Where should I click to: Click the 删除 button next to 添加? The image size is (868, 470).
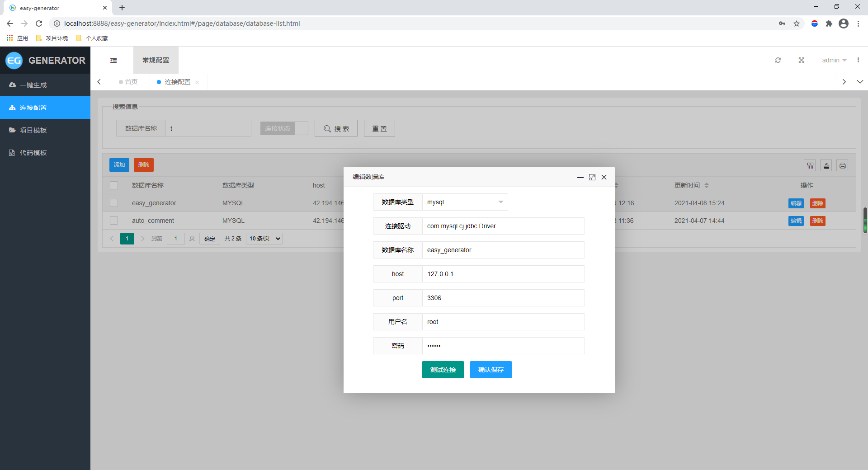point(144,165)
